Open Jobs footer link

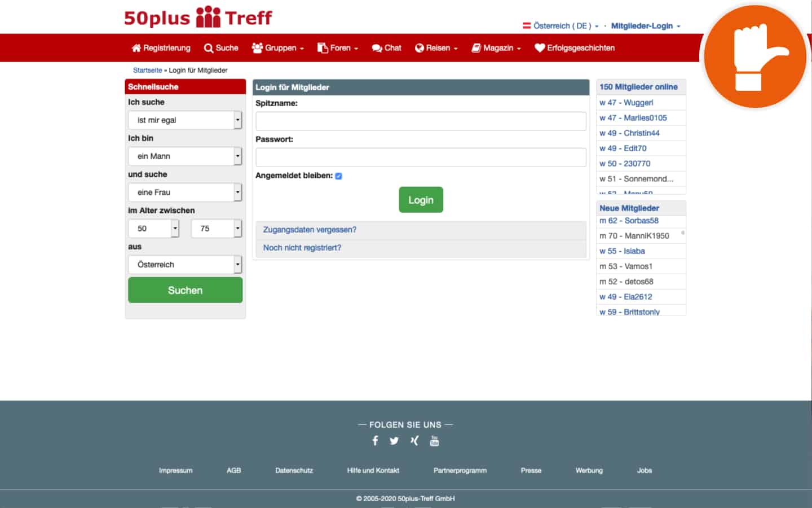(x=644, y=471)
